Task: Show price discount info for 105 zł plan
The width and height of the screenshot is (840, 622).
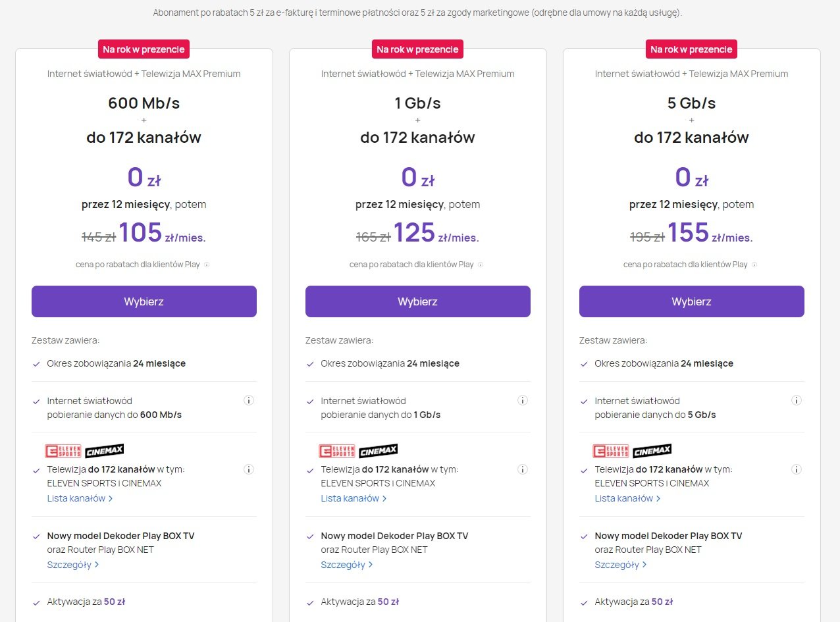Action: 207,265
